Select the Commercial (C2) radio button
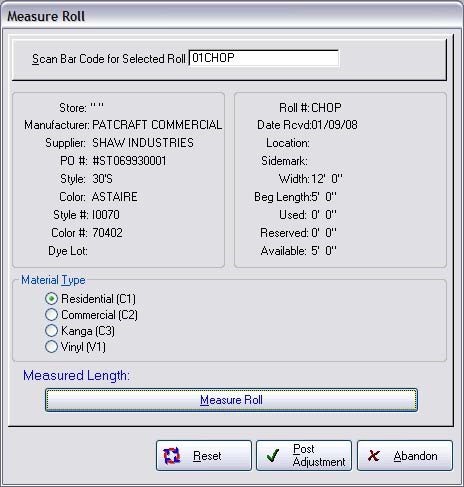 (51, 315)
